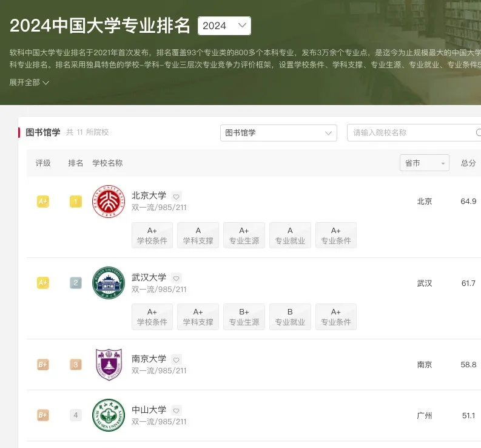Click score 51.1 for 中山大学
This screenshot has height=448, width=481.
468,415
